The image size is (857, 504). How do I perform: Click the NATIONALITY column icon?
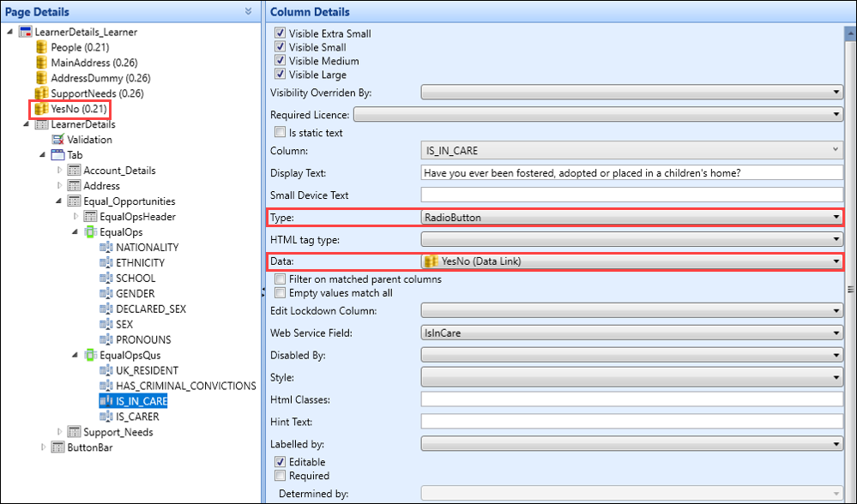(x=106, y=248)
